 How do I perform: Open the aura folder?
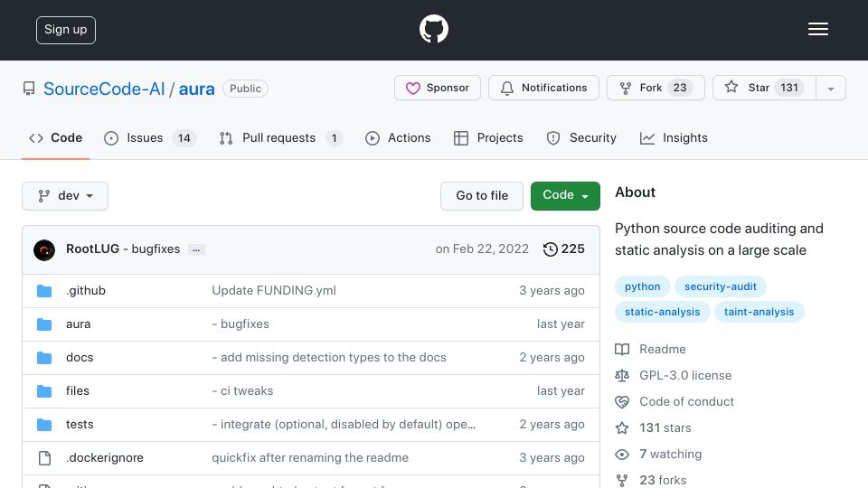click(x=78, y=324)
